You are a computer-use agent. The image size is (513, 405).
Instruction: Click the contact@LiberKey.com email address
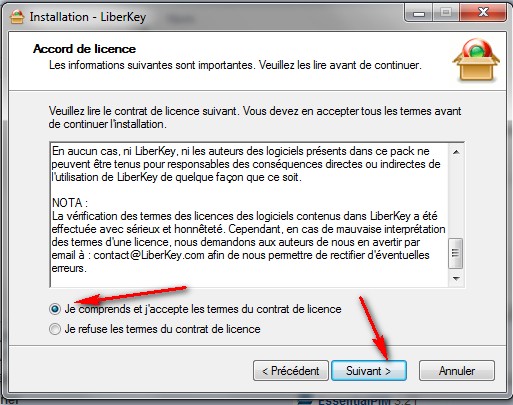tap(149, 255)
